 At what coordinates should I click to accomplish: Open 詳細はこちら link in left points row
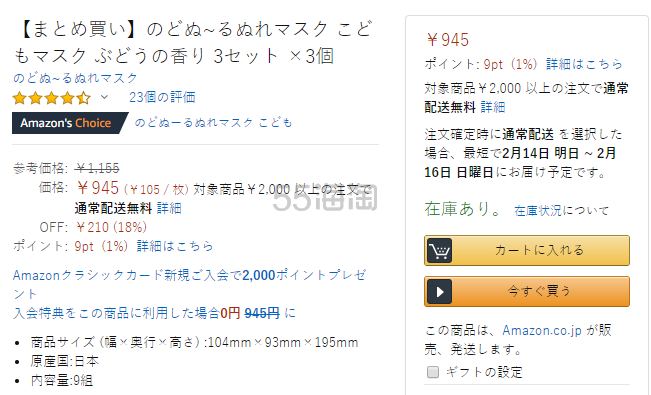(175, 246)
